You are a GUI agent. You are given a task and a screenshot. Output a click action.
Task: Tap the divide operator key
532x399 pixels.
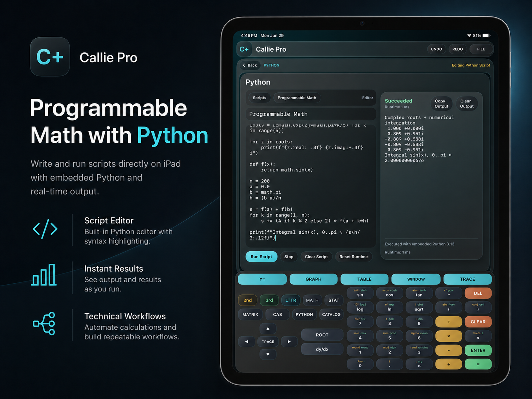click(x=448, y=322)
